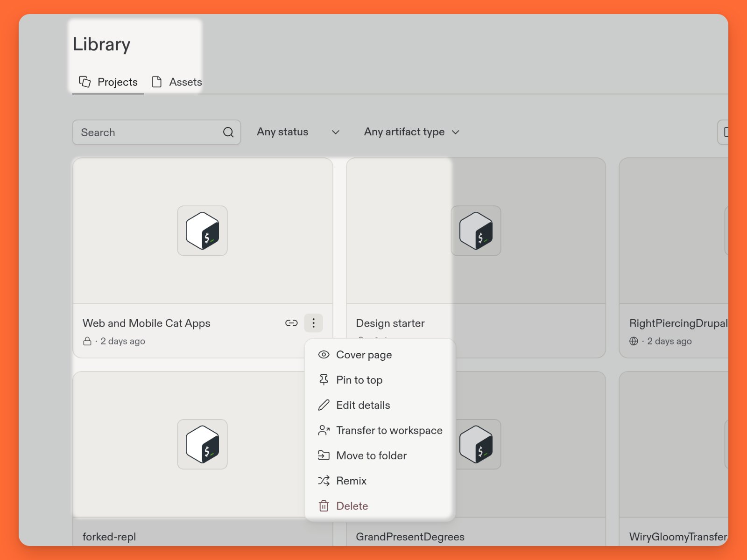Click the RightPiercingDrupal project title
This screenshot has width=747, height=560.
coord(678,323)
